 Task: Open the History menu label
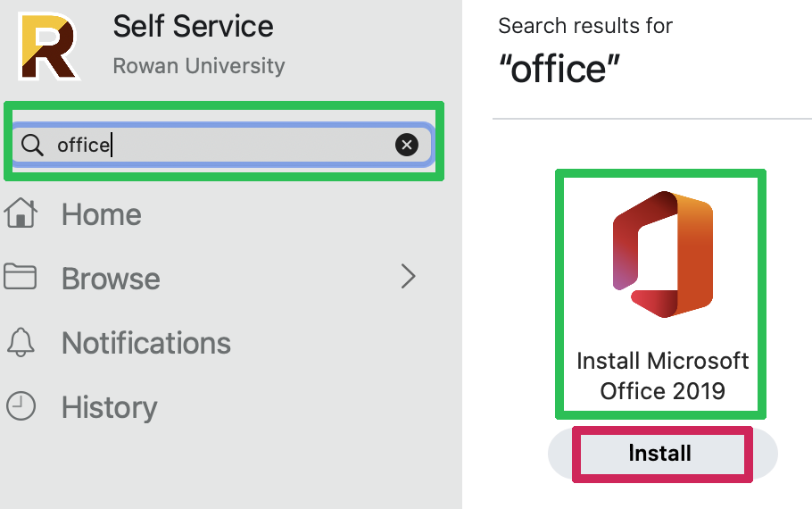tap(109, 408)
